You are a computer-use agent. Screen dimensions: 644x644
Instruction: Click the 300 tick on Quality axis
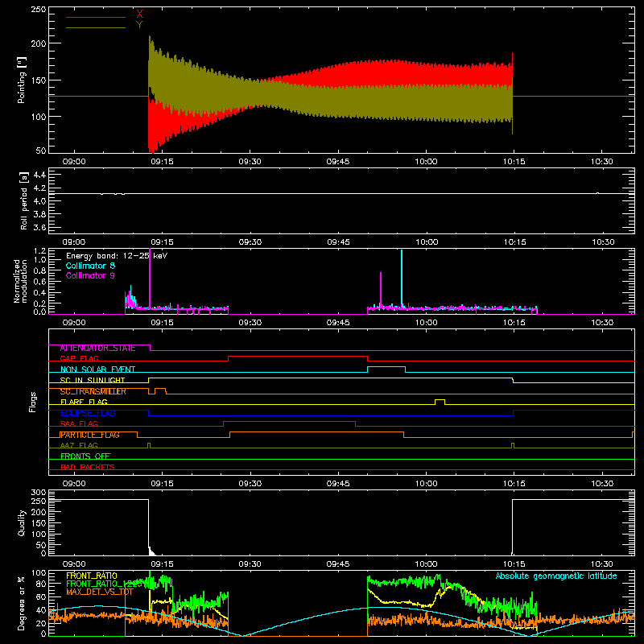(38, 492)
